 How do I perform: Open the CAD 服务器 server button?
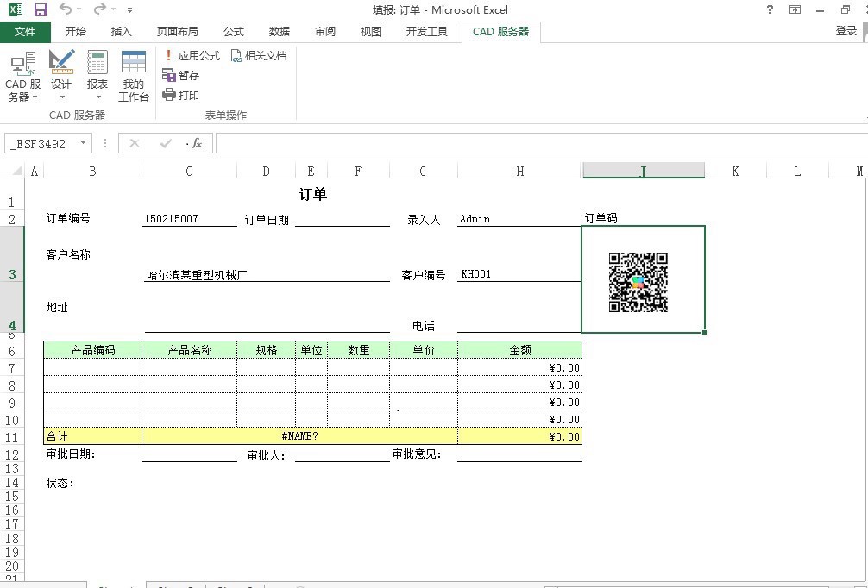coord(22,76)
